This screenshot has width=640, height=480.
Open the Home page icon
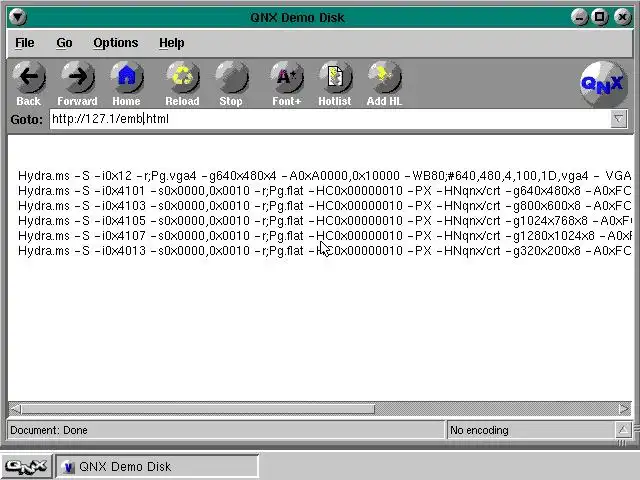127,84
